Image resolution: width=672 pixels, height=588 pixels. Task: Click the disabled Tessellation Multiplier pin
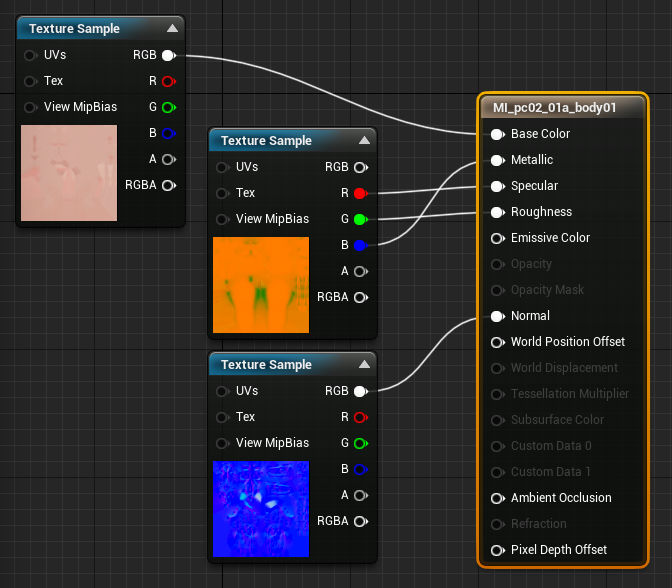[498, 394]
